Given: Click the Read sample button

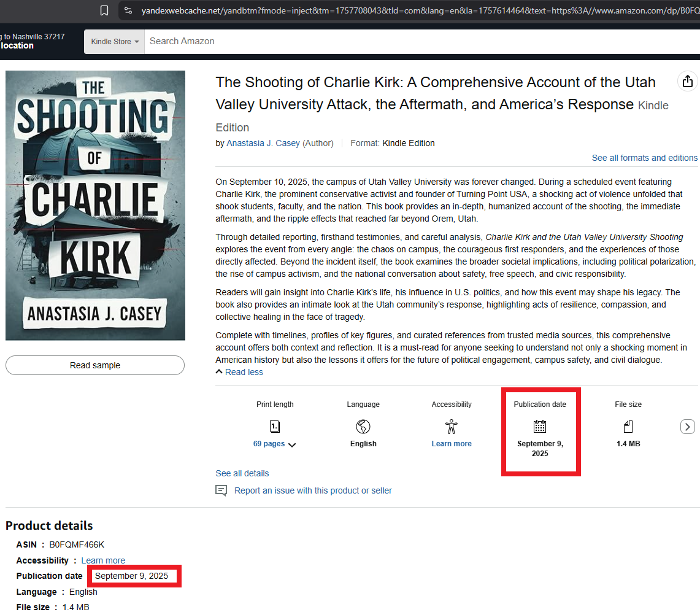Looking at the screenshot, I should [x=95, y=365].
